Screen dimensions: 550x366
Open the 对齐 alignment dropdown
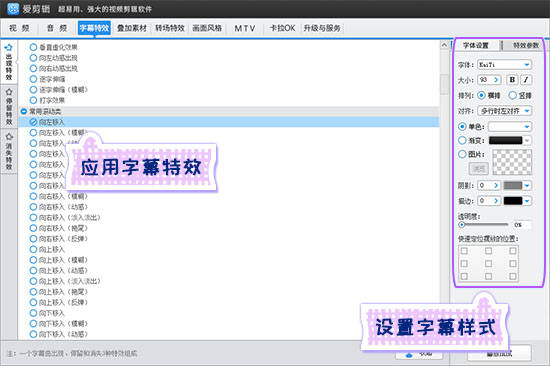pos(505,111)
